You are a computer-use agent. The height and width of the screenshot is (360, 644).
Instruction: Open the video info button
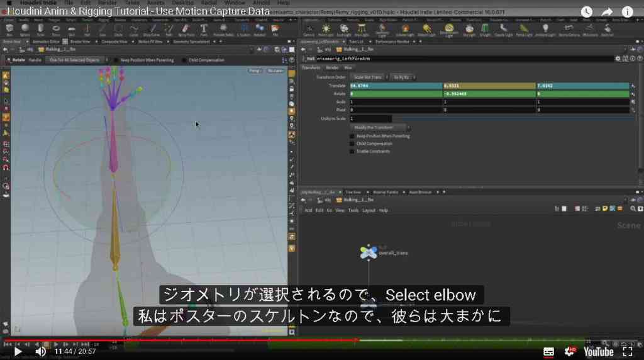click(x=627, y=12)
